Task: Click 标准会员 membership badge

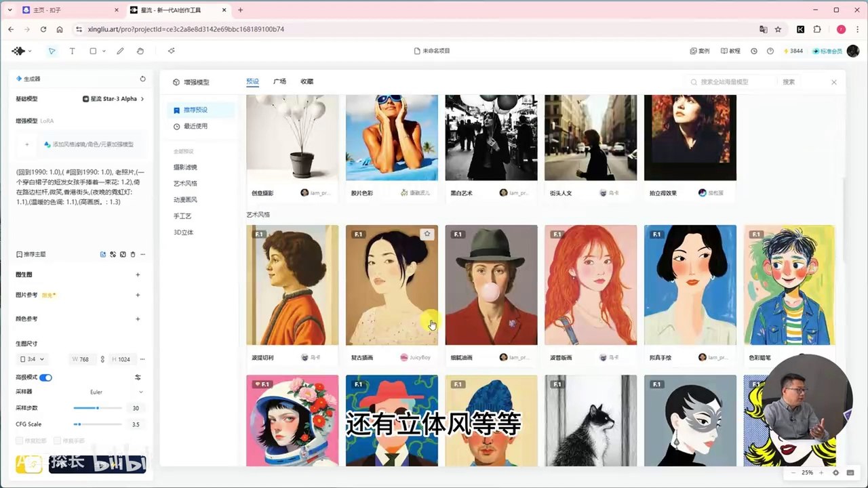Action: click(x=827, y=51)
